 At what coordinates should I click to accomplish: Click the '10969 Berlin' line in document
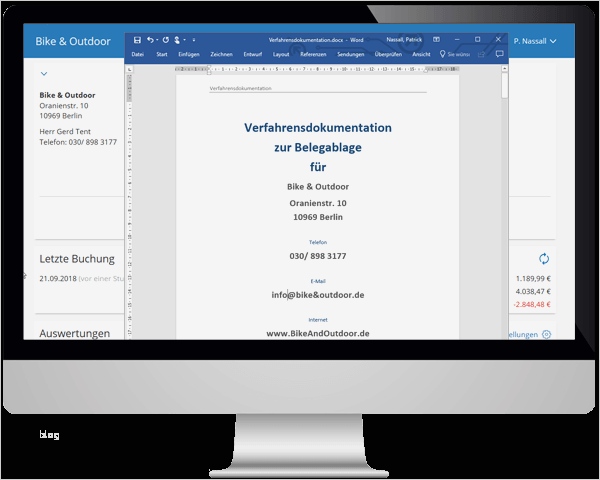tap(318, 217)
